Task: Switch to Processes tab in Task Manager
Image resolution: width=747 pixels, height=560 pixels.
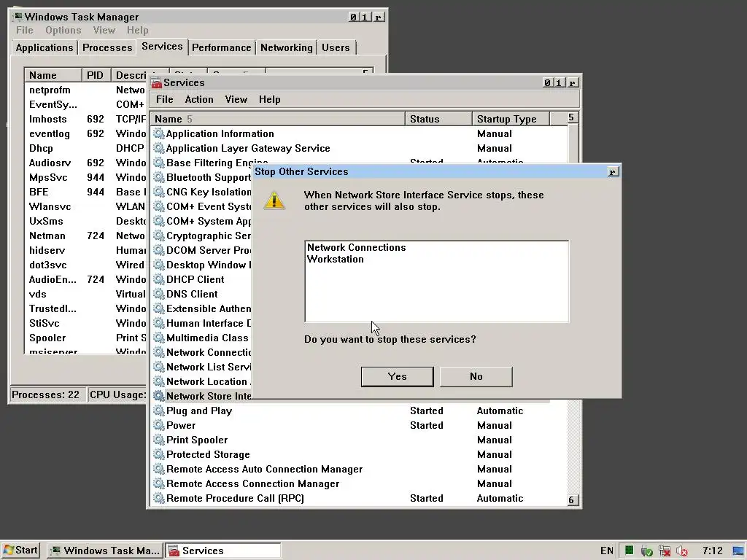Action: [x=107, y=47]
